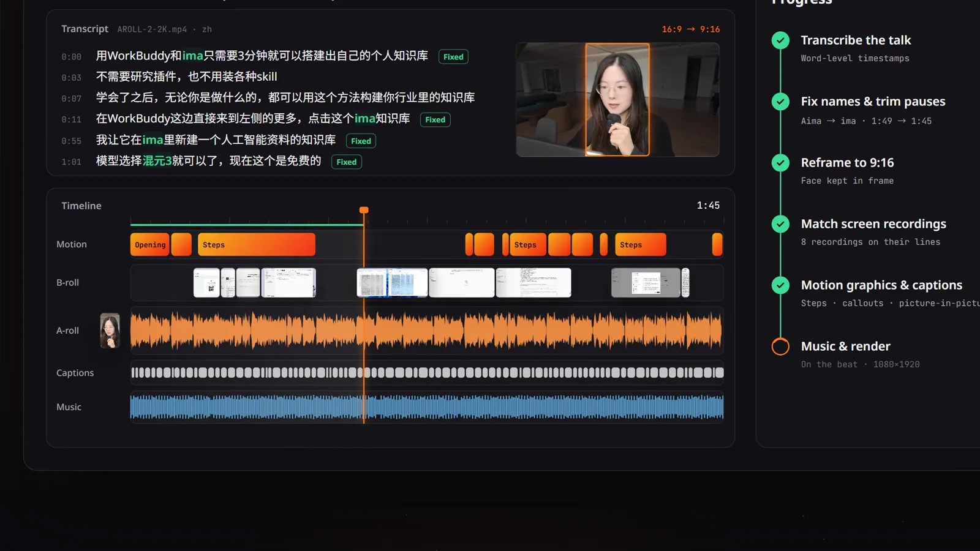
Task: Click the video preview of the speaker
Action: 617,99
